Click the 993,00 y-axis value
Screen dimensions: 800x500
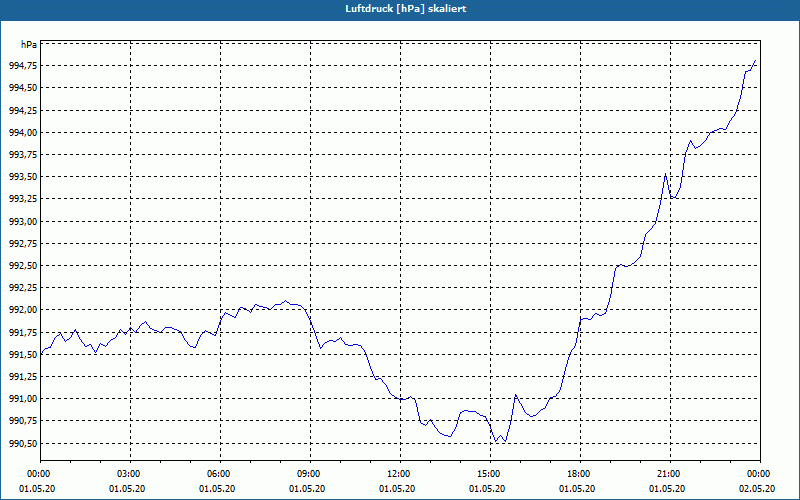click(23, 221)
